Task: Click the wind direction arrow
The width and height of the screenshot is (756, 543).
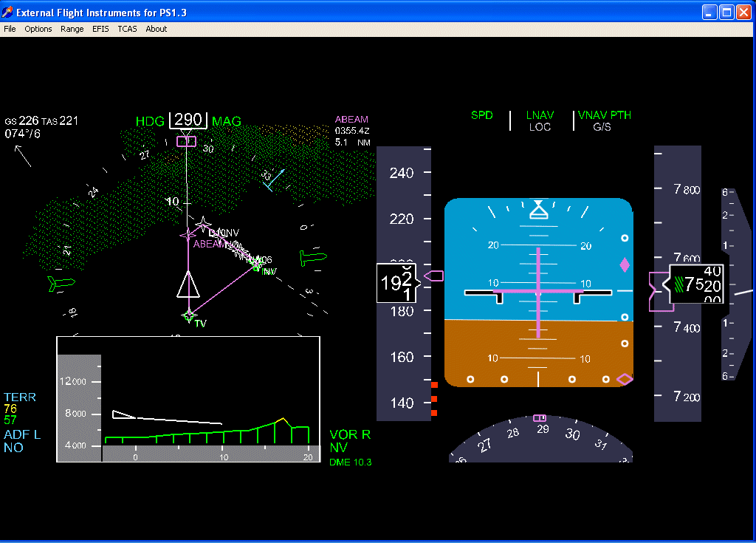Action: pyautogui.click(x=23, y=156)
